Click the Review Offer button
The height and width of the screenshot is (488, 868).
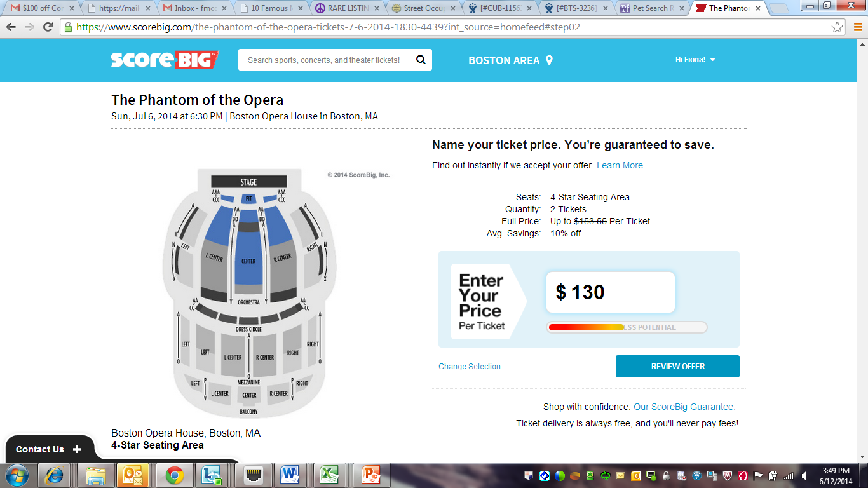click(x=677, y=367)
